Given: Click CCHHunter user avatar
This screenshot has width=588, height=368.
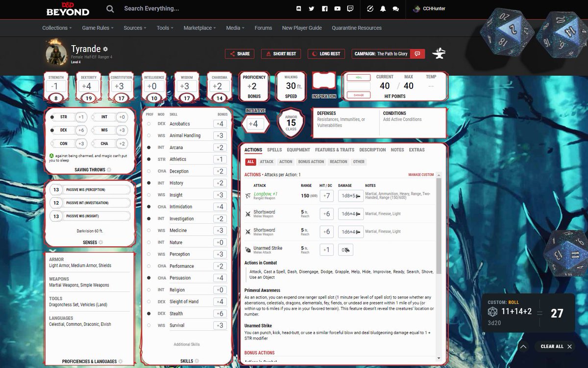Looking at the screenshot, I should tap(416, 9).
